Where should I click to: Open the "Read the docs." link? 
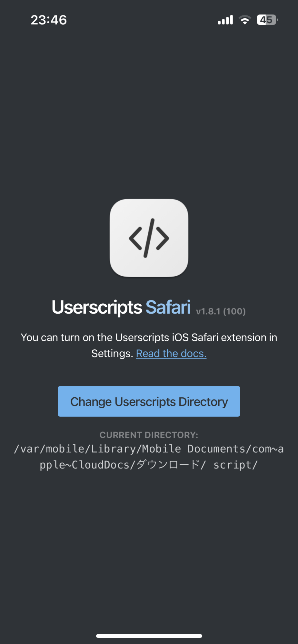pos(171,354)
